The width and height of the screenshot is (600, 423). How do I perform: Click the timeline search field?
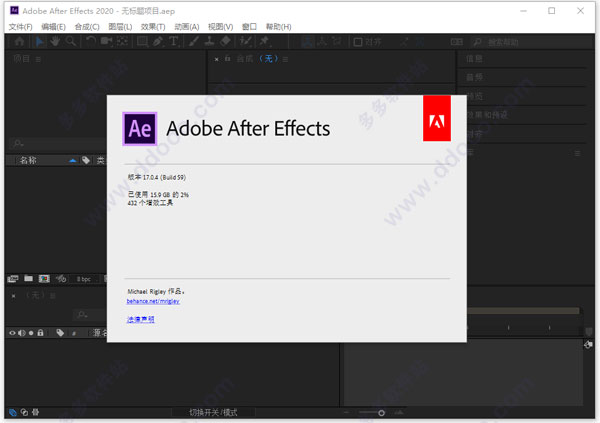pos(90,315)
